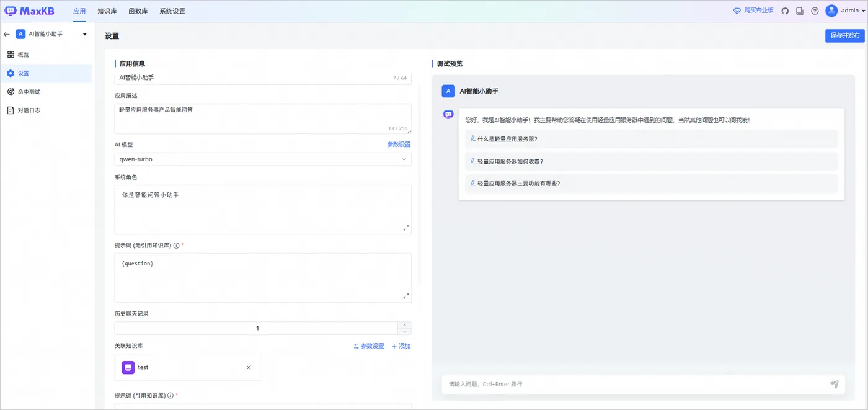
Task: Click the 调试预览 heading
Action: [x=449, y=64]
